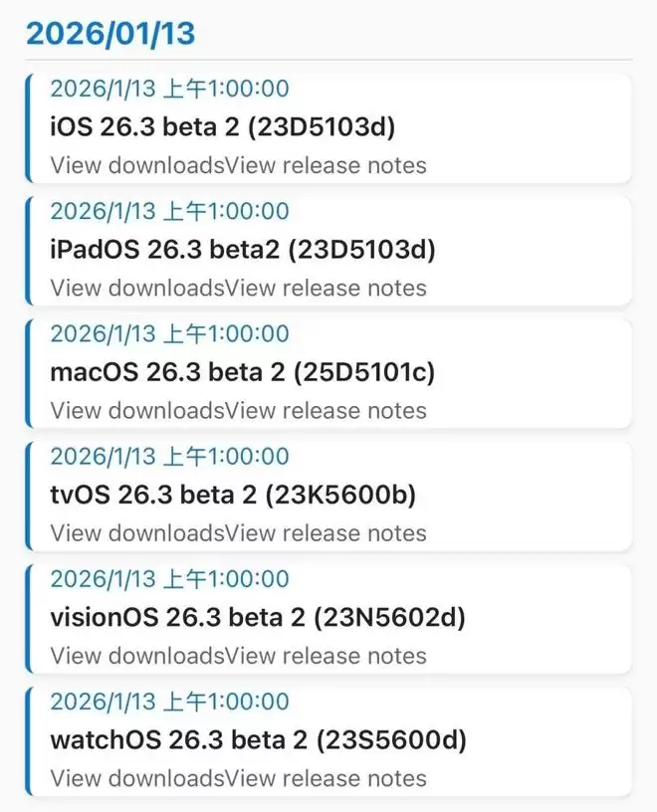This screenshot has height=812, width=657.
Task: Click the tvOS 26.3 beta 2 (23K5600b) heading
Action: (232, 495)
